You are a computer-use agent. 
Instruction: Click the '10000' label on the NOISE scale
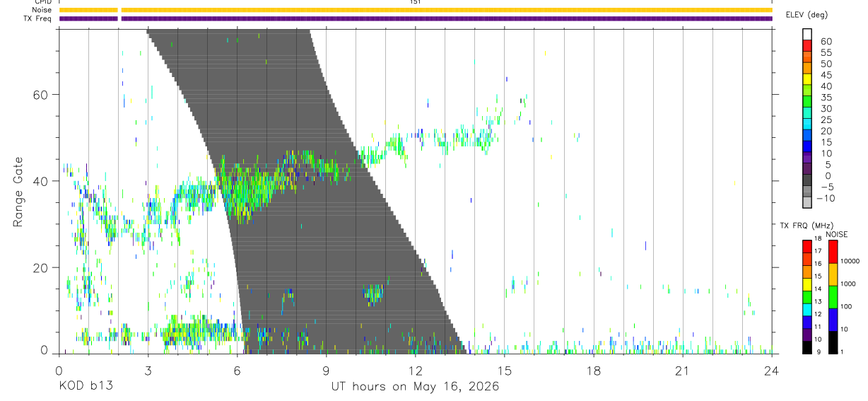pyautogui.click(x=850, y=261)
